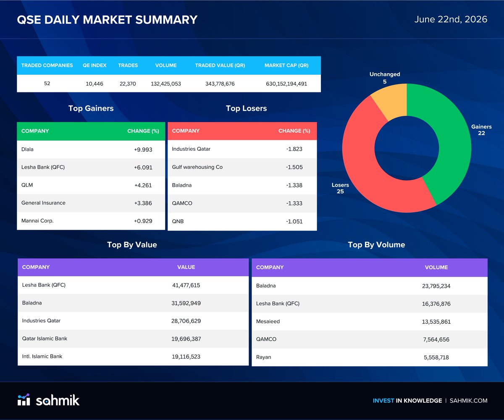Select the volume 23,795,234
Screen dimensions: 504x420
tap(436, 286)
